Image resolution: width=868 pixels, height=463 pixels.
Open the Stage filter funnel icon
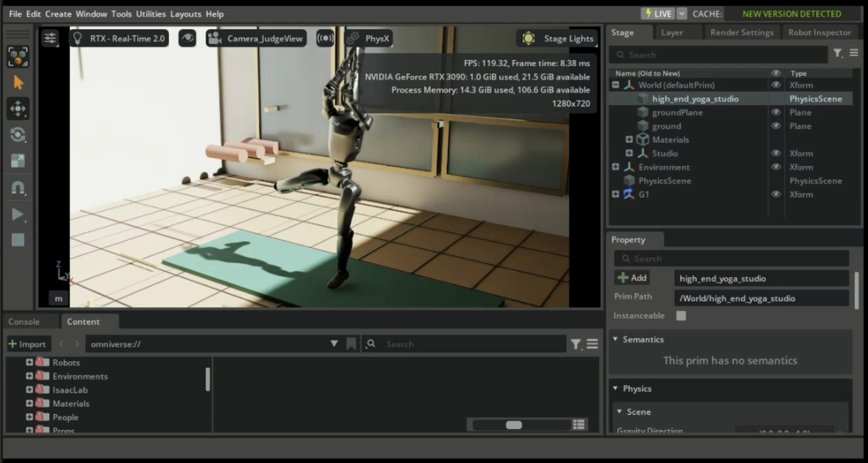[838, 53]
